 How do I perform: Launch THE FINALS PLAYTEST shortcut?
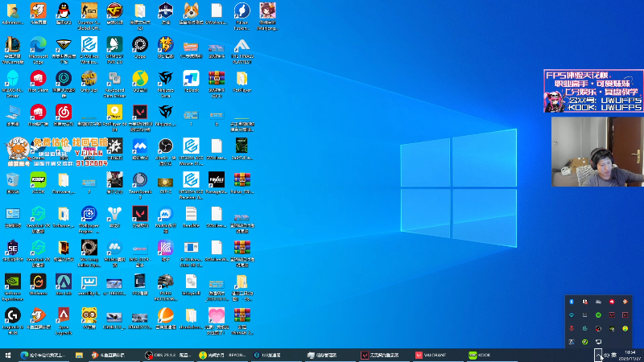click(242, 50)
